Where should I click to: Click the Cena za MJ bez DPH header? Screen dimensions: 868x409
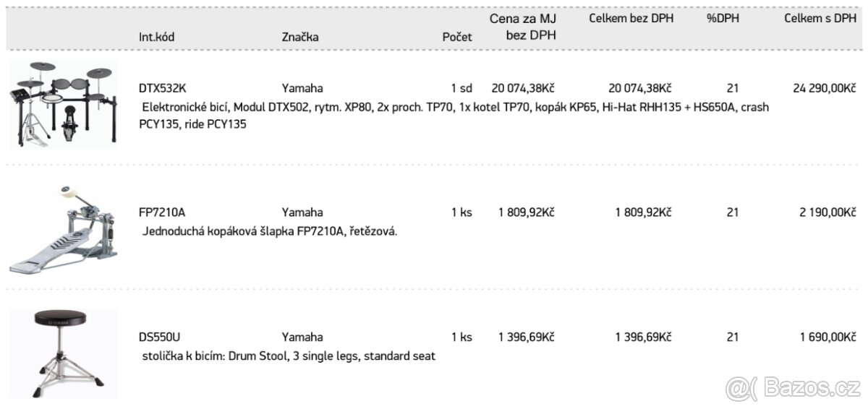pyautogui.click(x=523, y=27)
